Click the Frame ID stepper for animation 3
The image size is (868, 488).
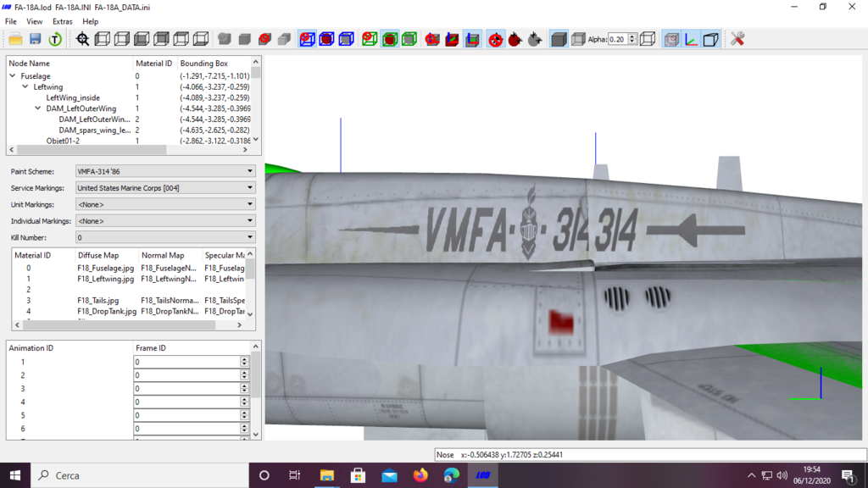coord(245,388)
